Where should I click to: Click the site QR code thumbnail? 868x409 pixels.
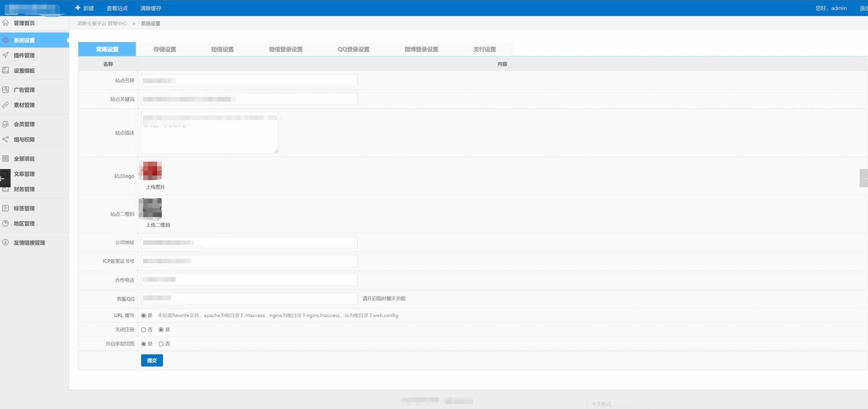[150, 208]
